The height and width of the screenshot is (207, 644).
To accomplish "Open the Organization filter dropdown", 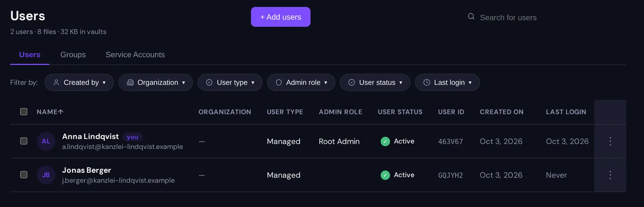I will (156, 82).
